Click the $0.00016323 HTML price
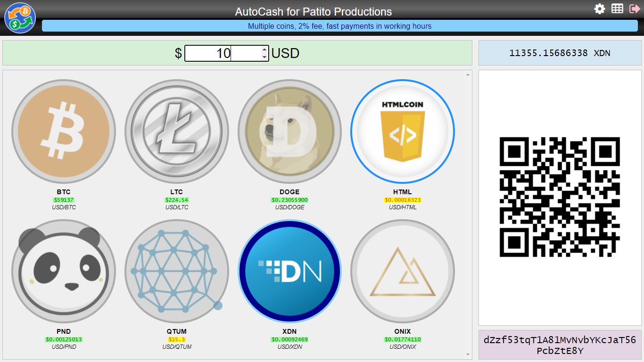 [x=403, y=200]
